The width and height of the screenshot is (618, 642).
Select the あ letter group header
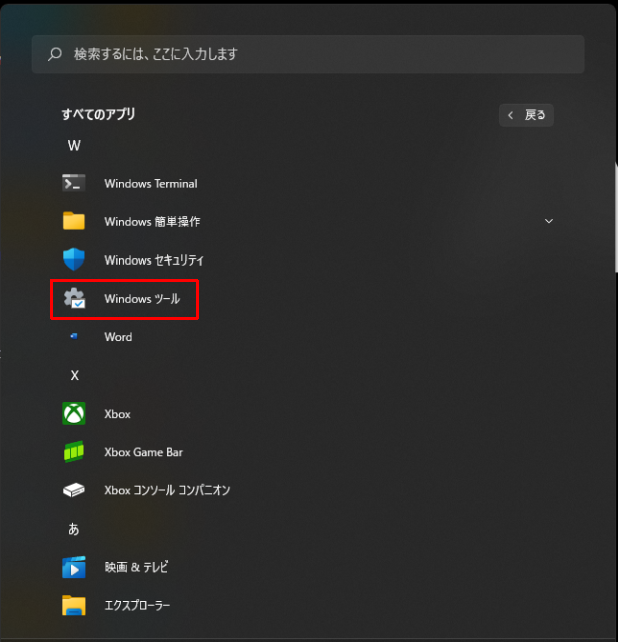click(x=74, y=529)
